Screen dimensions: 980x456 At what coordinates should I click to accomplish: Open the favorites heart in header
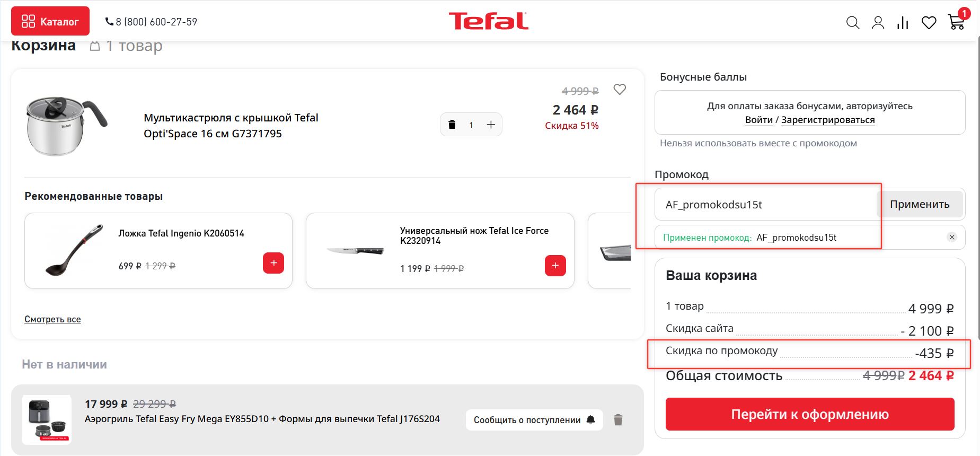[x=929, y=23]
